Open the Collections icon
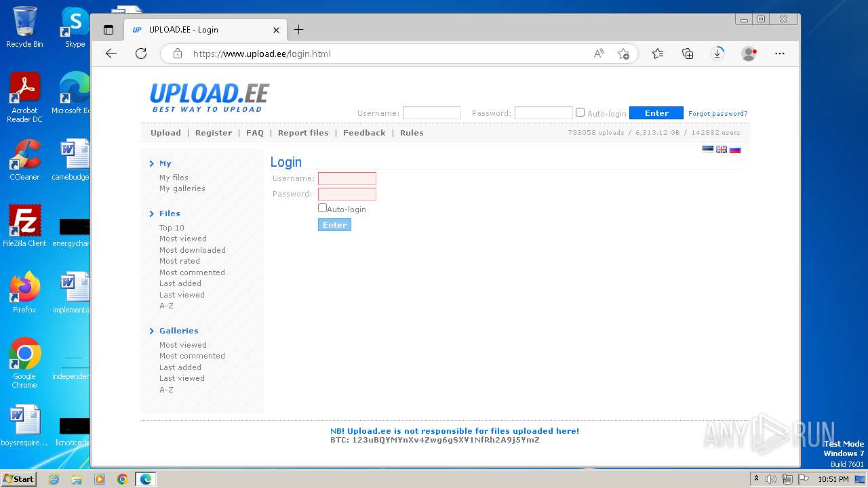 688,54
